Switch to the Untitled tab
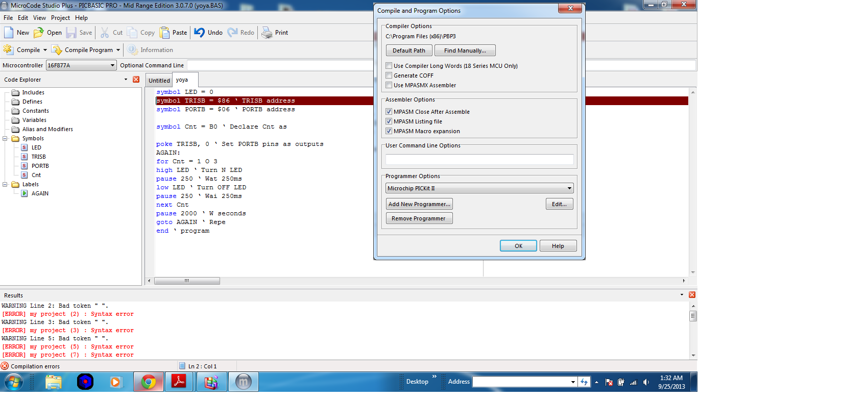This screenshot has width=868, height=400. (159, 81)
